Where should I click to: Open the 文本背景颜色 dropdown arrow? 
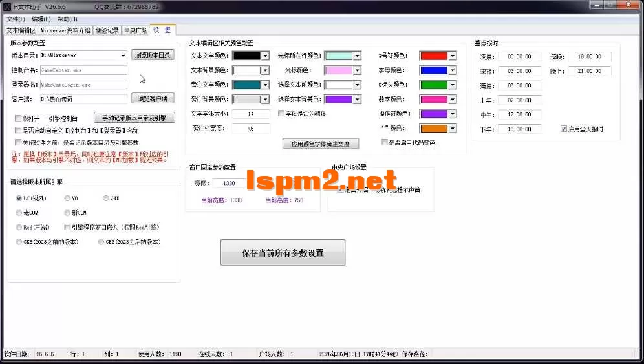[265, 70]
